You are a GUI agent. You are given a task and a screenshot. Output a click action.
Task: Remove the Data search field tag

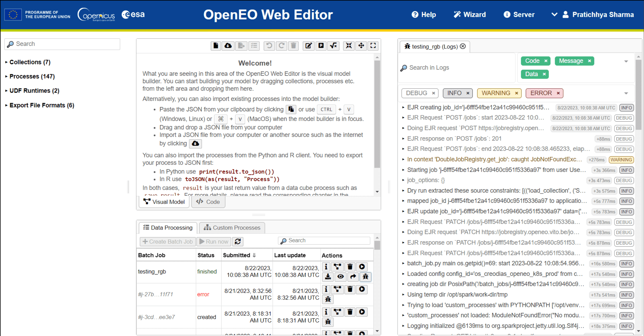(544, 74)
